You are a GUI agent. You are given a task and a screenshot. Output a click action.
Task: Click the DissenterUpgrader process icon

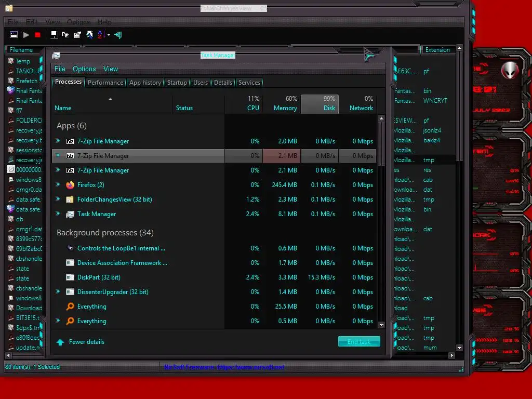pyautogui.click(x=70, y=292)
